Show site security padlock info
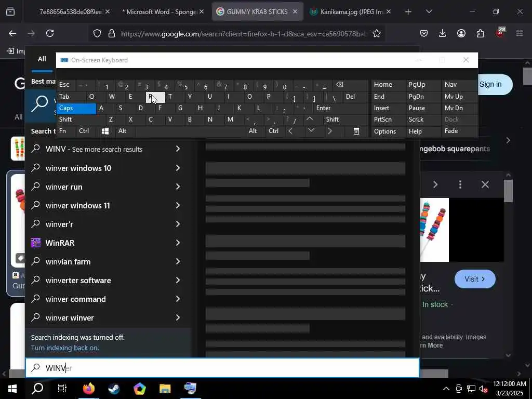 tap(111, 33)
